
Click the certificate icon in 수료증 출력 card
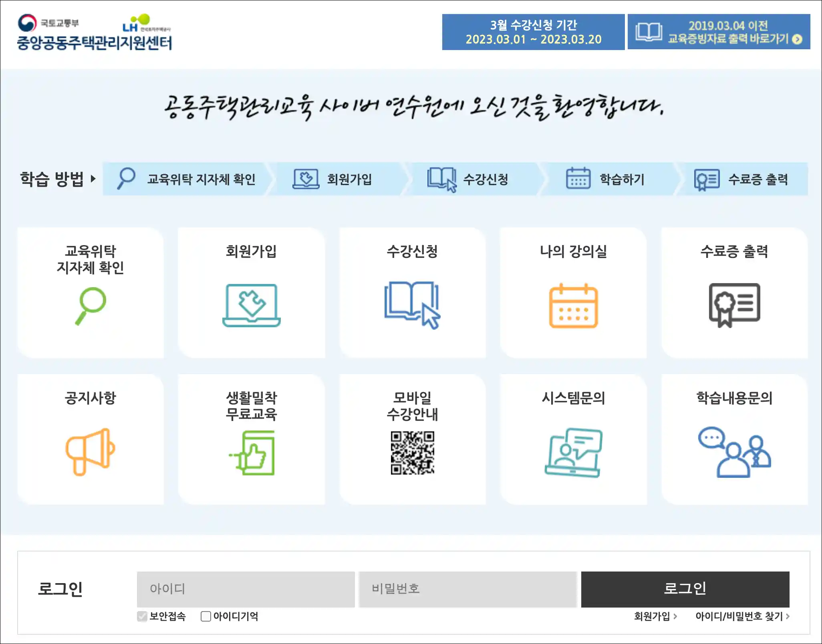tap(734, 305)
